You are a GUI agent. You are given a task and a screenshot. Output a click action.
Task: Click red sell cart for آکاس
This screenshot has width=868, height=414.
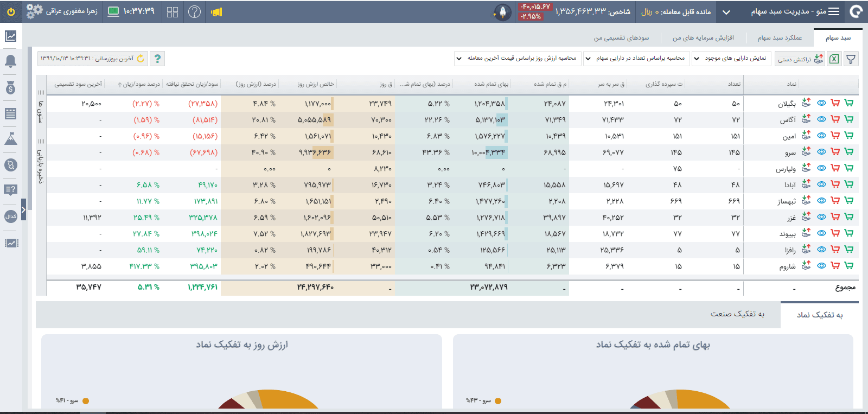click(x=835, y=119)
